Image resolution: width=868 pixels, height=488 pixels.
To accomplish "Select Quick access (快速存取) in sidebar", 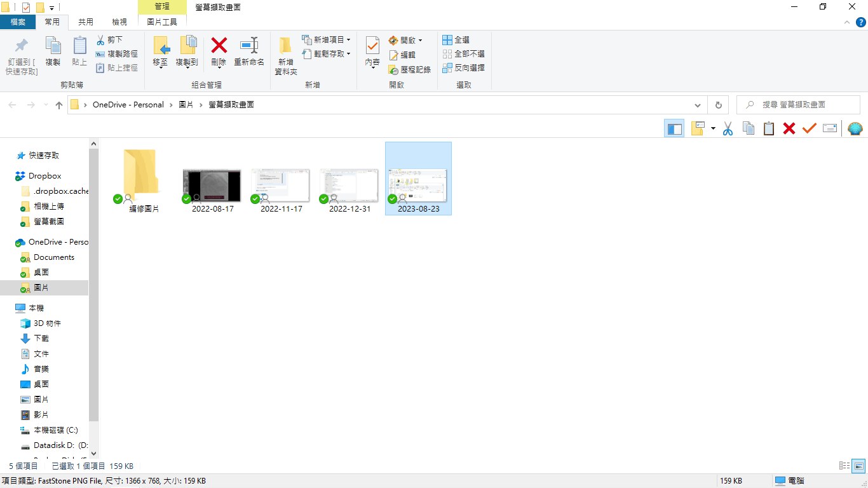I will pos(44,155).
